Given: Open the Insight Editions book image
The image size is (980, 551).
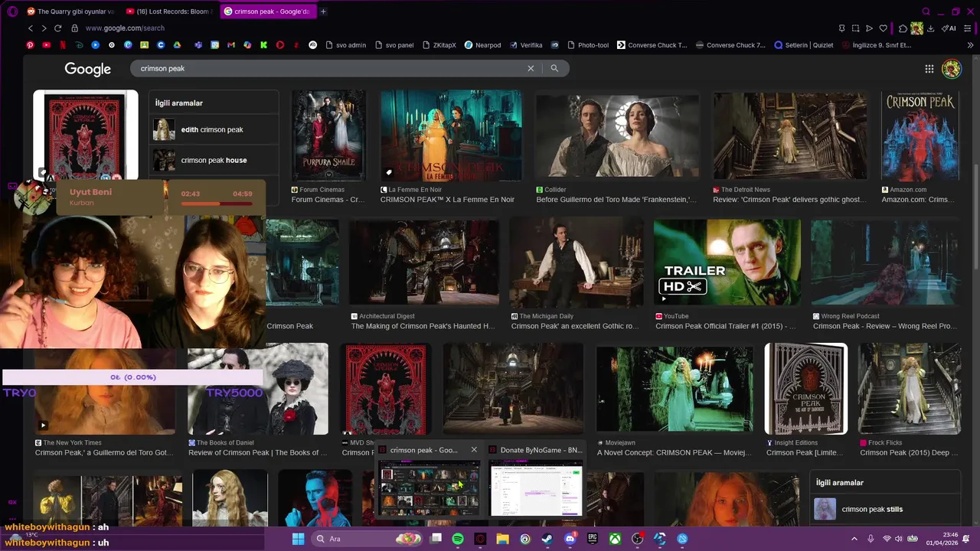Looking at the screenshot, I should [x=806, y=388].
